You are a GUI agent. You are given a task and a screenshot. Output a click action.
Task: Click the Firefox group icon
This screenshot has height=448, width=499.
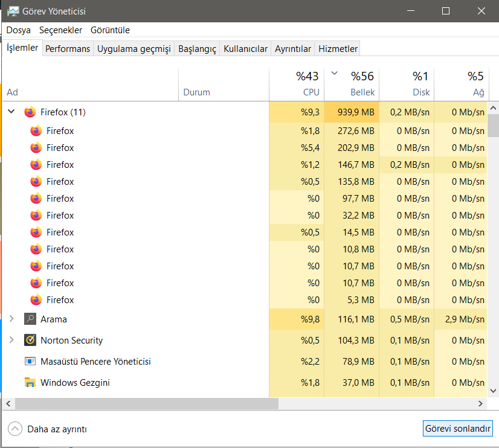30,112
